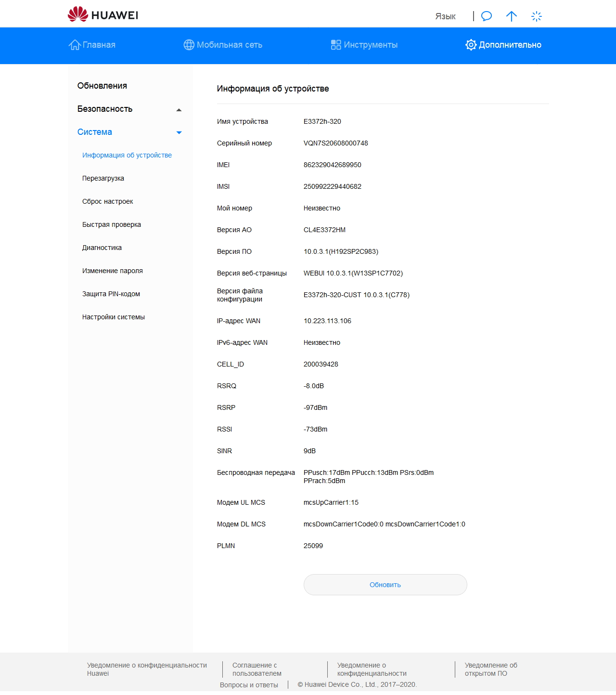616x695 pixels.
Task: Select Изменение пароля menu entry
Action: click(x=112, y=271)
